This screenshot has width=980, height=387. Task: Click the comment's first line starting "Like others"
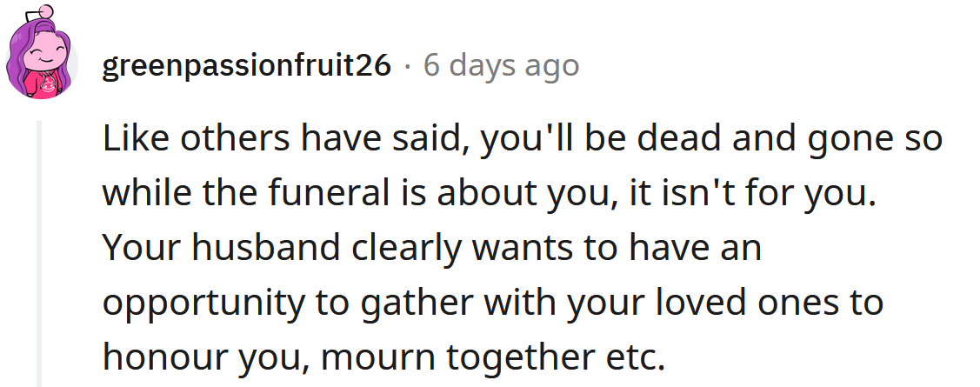click(x=522, y=140)
